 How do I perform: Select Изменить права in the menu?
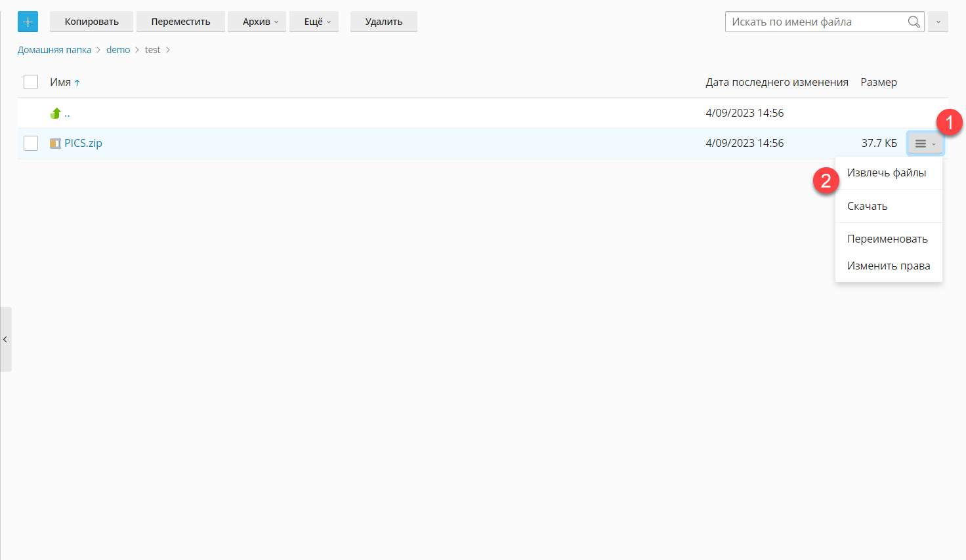[889, 266]
